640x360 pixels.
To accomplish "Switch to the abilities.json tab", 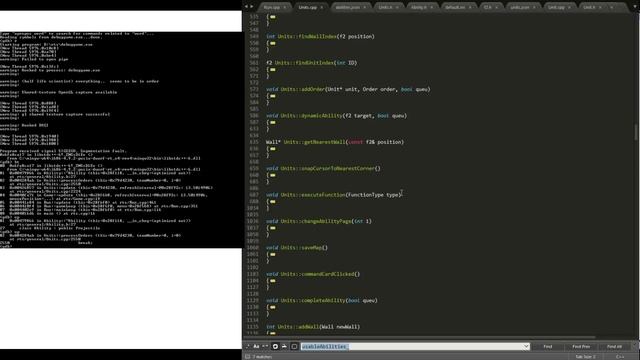I will click(x=347, y=7).
